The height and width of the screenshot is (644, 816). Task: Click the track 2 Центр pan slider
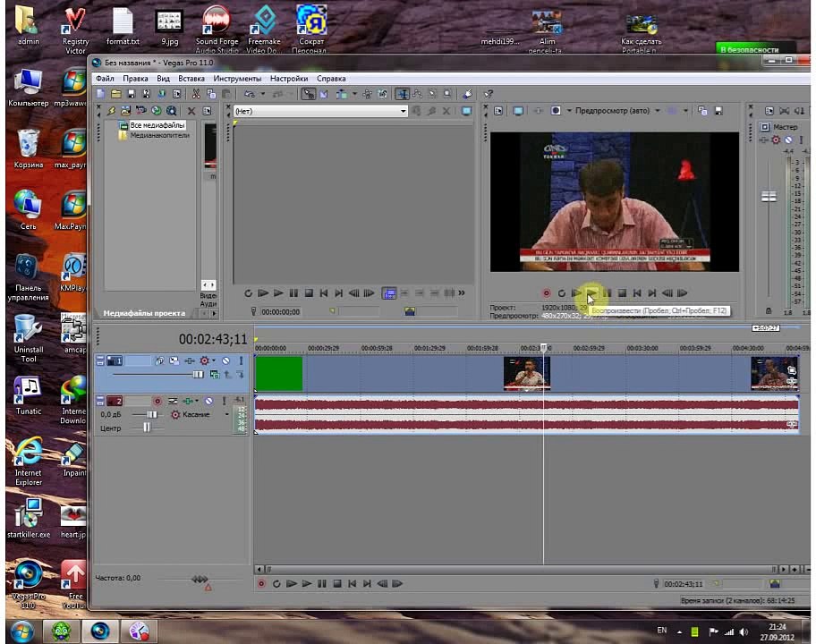(x=146, y=428)
